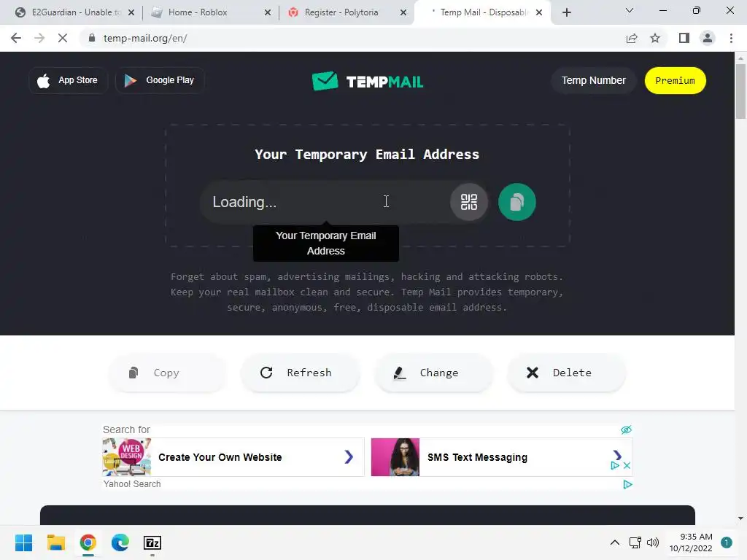The height and width of the screenshot is (560, 747).
Task: Click the SMS ad woman thumbnail
Action: (395, 457)
